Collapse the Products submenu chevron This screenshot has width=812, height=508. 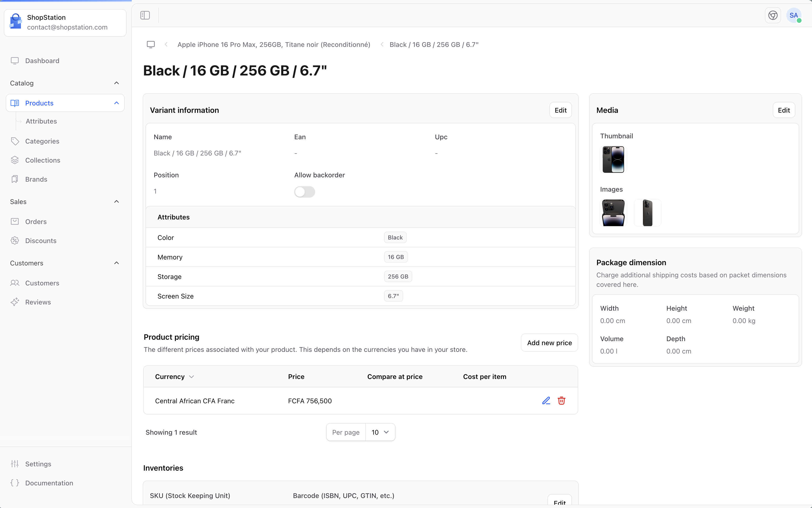coord(117,103)
